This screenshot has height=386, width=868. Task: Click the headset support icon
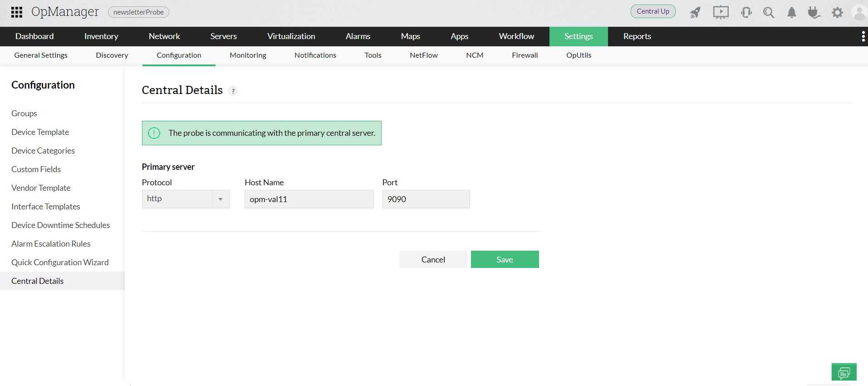(745, 12)
